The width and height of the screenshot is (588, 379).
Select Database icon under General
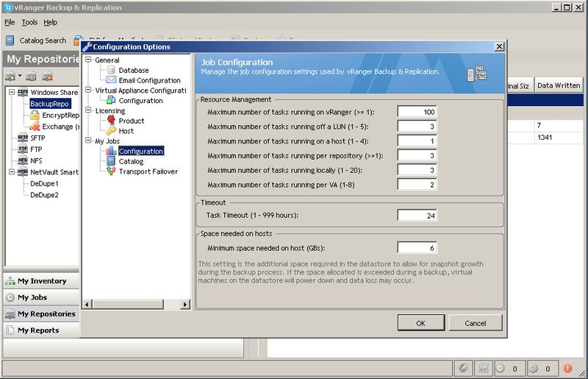(x=111, y=70)
